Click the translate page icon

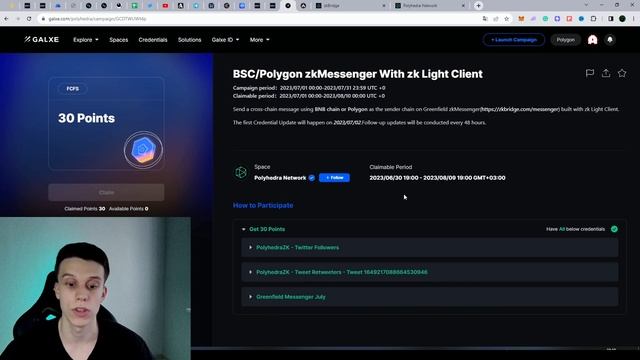485,19
